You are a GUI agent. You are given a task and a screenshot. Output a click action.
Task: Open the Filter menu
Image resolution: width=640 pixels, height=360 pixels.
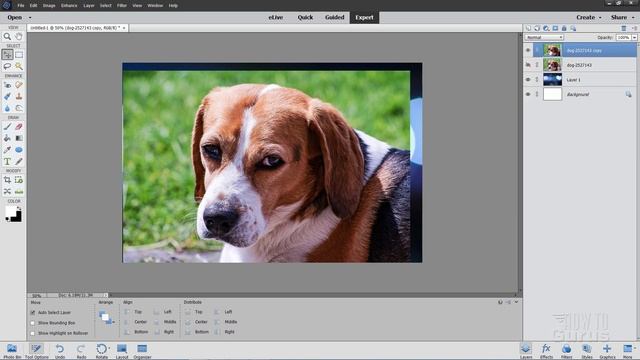click(122, 6)
